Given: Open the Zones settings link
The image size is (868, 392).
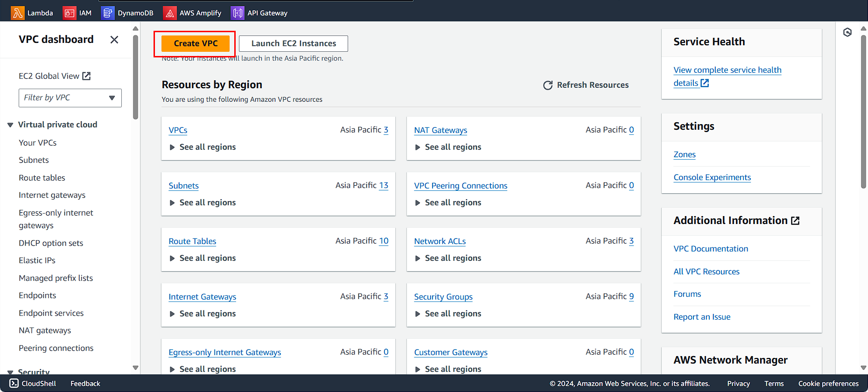Looking at the screenshot, I should click(685, 154).
